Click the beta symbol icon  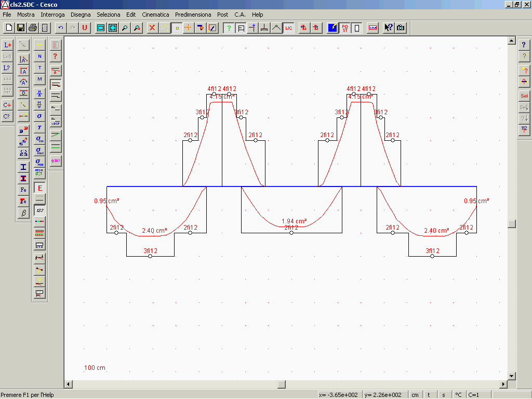(x=23, y=212)
